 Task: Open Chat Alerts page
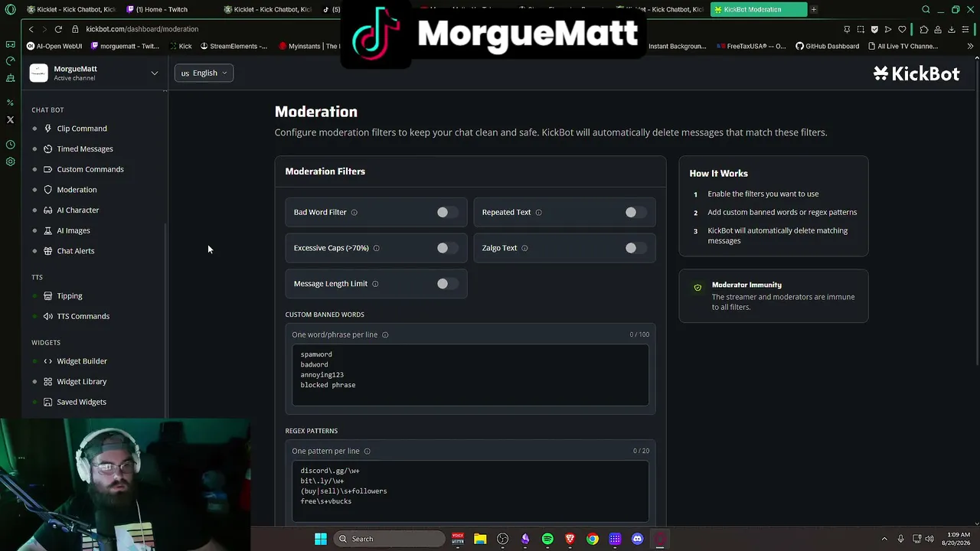click(75, 251)
